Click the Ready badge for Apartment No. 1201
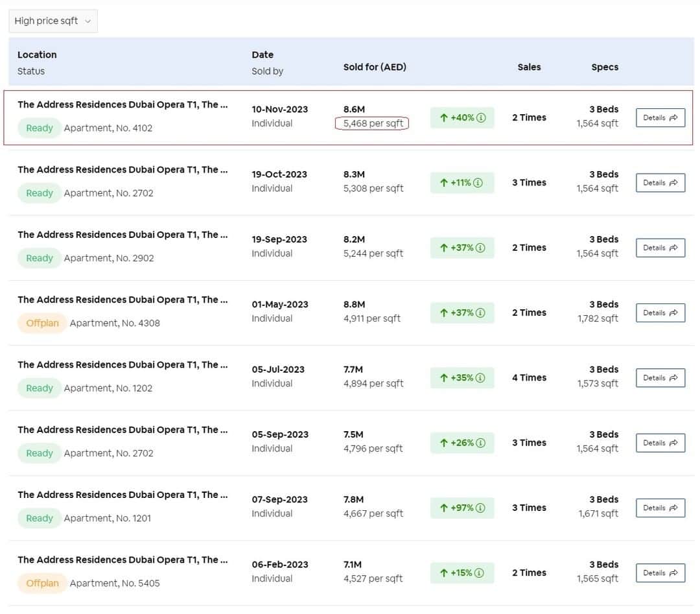This screenshot has width=700, height=614. [x=40, y=518]
